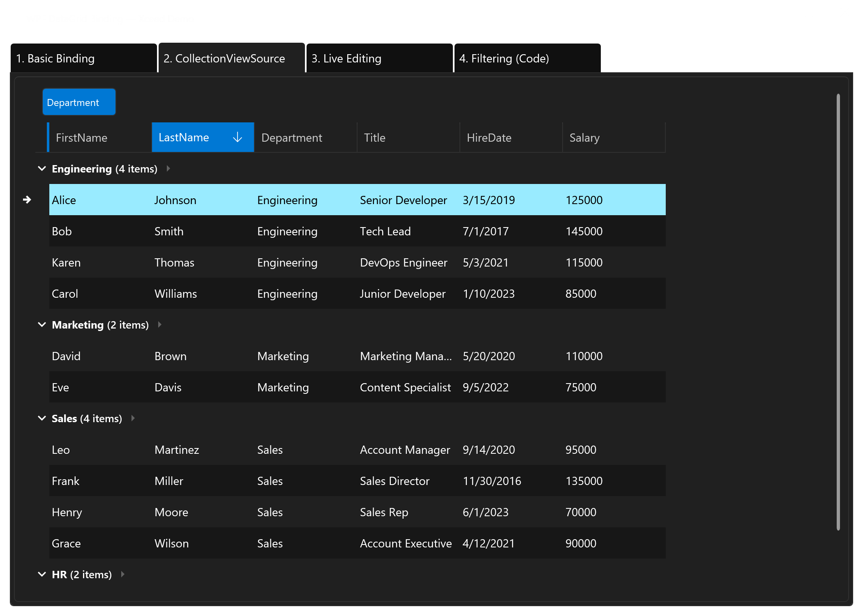Image resolution: width=863 pixels, height=616 pixels.
Task: Click the current-row indicator arrow beside Alice Johnson
Action: (27, 200)
